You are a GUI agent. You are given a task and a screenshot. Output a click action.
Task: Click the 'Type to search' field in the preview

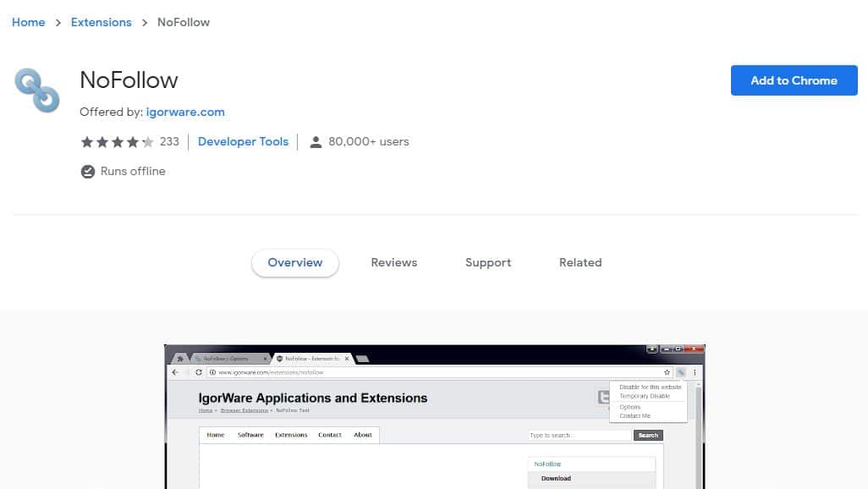point(580,436)
